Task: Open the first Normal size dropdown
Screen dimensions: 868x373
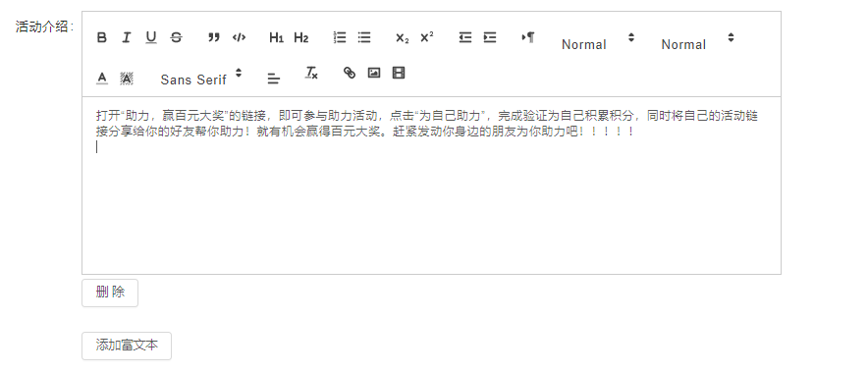Action: point(597,41)
